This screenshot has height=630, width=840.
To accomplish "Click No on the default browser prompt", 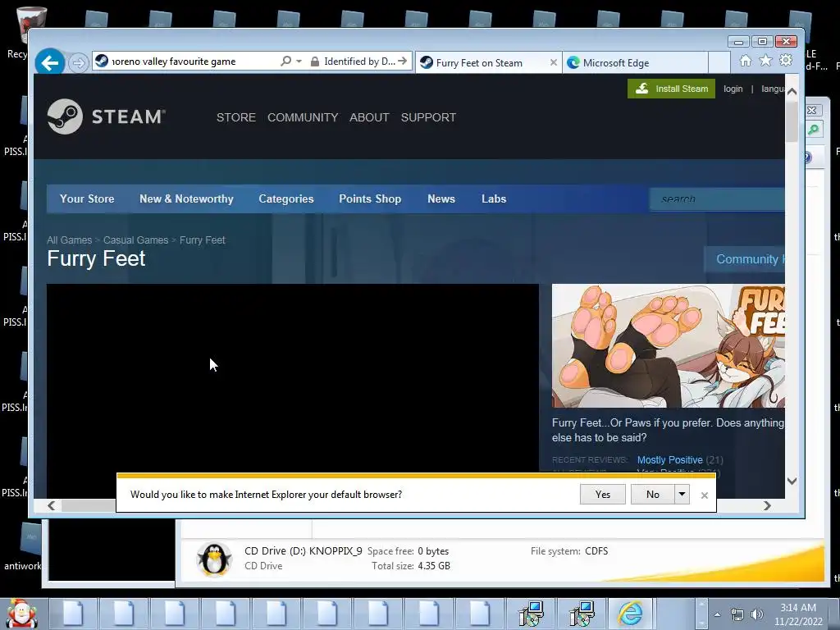I will pos(652,494).
